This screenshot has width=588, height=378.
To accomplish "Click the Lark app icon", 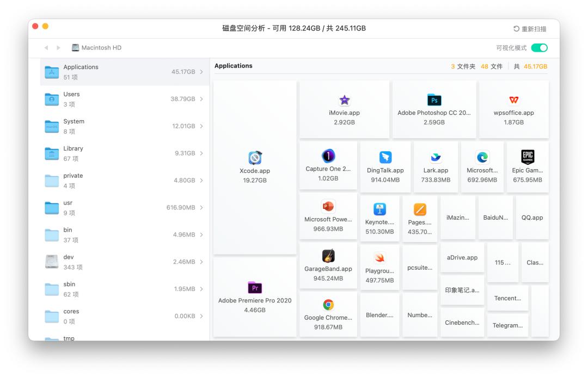I will (436, 157).
